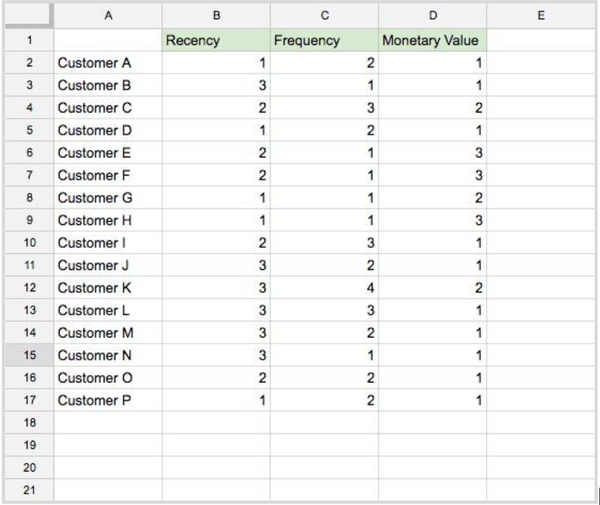Select the Customer P cell

coord(108,400)
